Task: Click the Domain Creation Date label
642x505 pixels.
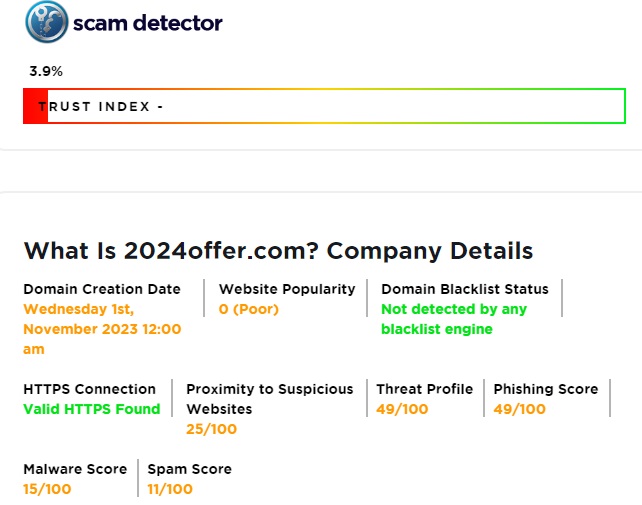Action: point(102,289)
